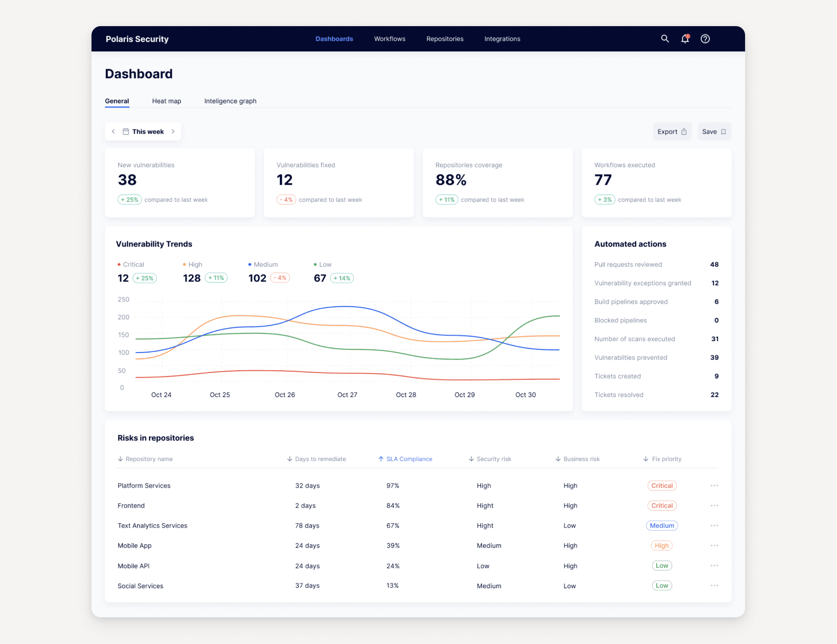Click the Repositories coverage card

pyautogui.click(x=498, y=183)
